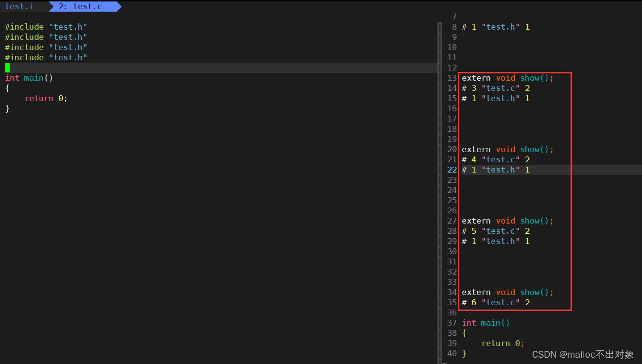This screenshot has height=364, width=642.
Task: Click line number 17 in the gutter
Action: 452,119
